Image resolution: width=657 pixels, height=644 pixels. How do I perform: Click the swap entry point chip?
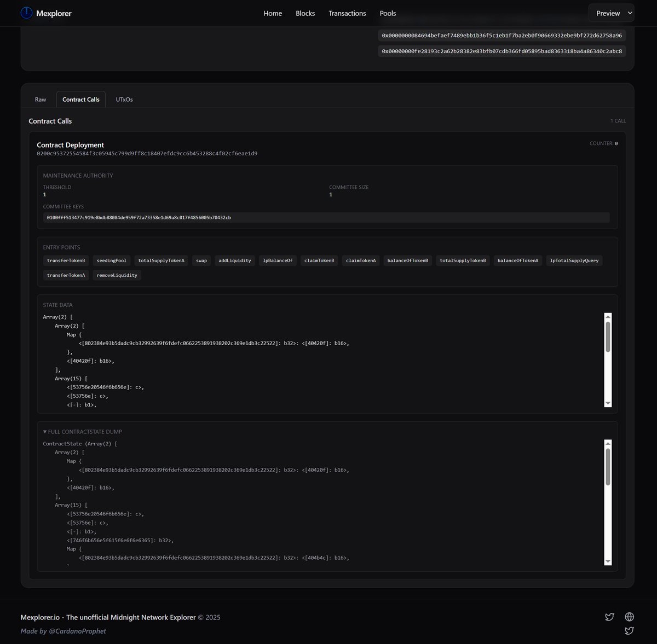coord(201,260)
